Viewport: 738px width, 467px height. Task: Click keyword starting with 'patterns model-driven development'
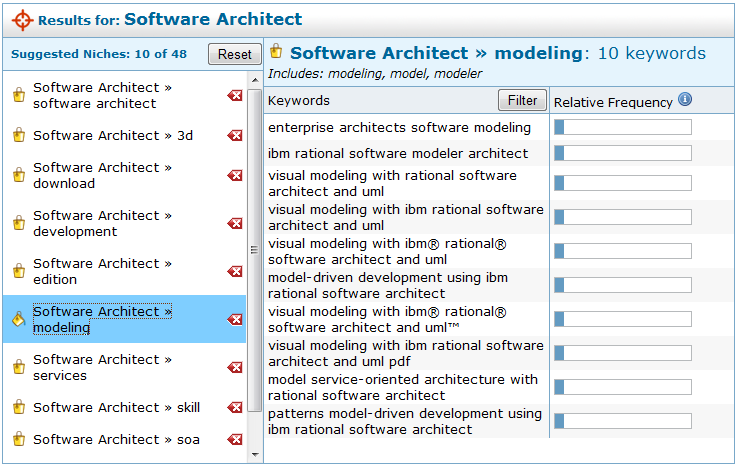click(x=405, y=421)
